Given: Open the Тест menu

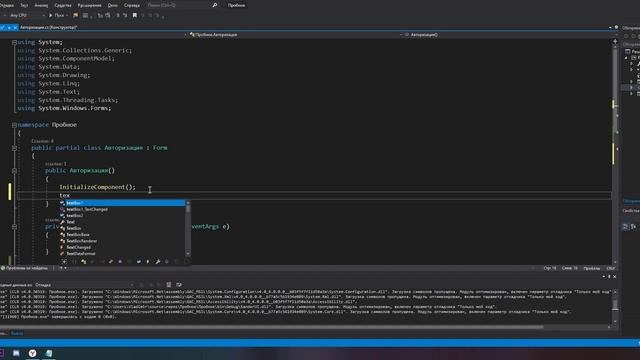Looking at the screenshot, I should (24, 5).
